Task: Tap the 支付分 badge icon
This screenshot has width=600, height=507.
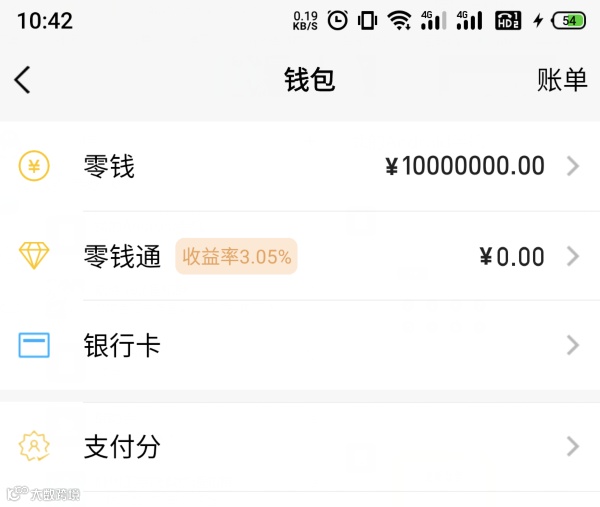Action: click(34, 446)
